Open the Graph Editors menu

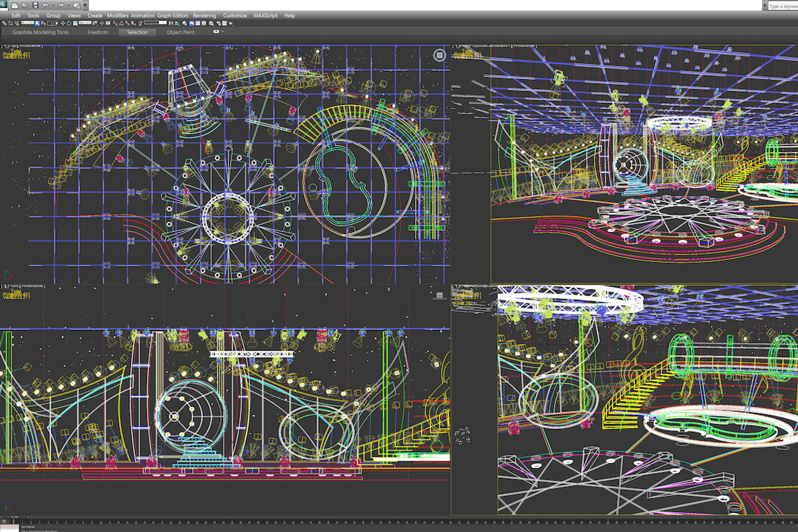pos(173,15)
